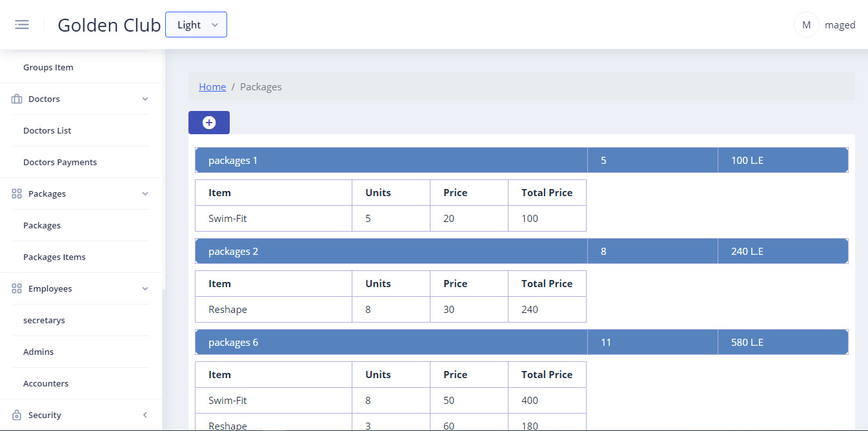Viewport: 868px width, 431px height.
Task: Click the Price header in packages 6
Action: [x=469, y=374]
